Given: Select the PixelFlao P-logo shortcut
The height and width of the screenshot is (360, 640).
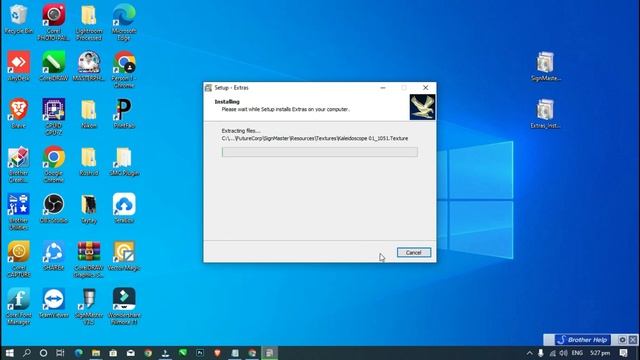Looking at the screenshot, I should (124, 114).
